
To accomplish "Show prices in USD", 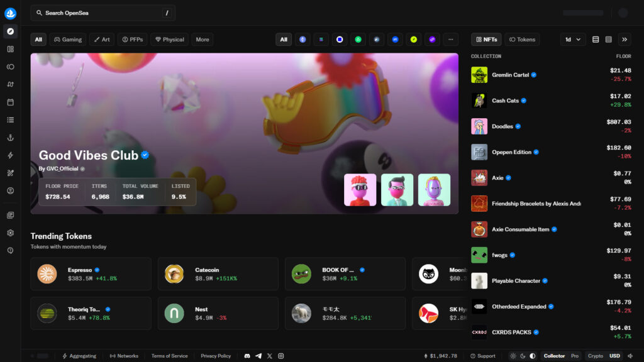I will pos(614,356).
